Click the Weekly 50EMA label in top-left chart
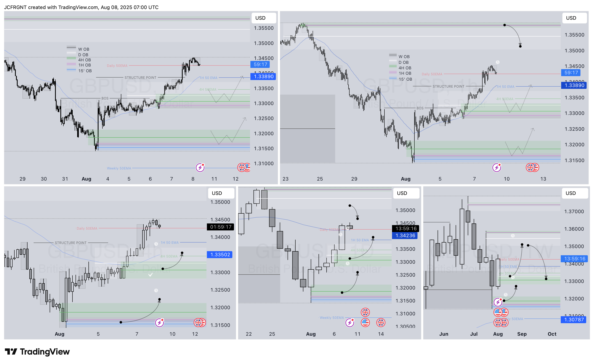Viewport: 594px width, 364px height. click(x=119, y=168)
